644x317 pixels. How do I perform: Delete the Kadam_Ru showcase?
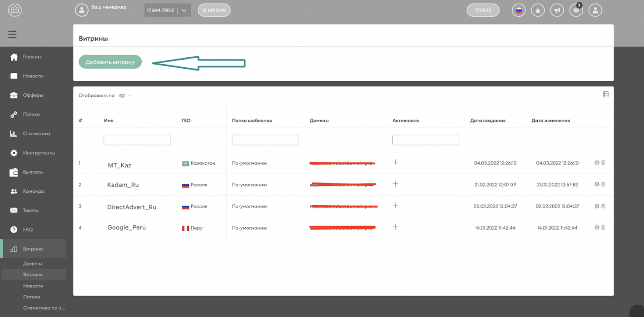[x=603, y=184]
